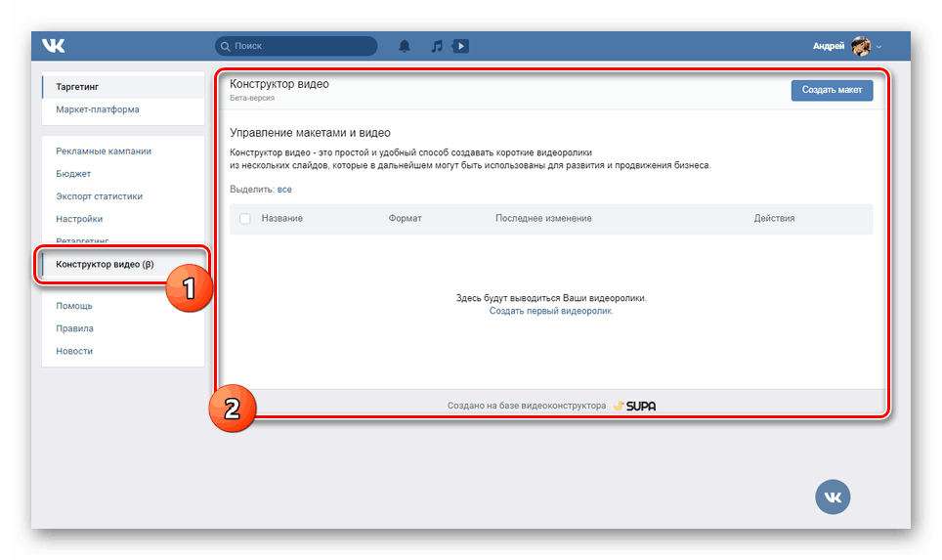The width and height of the screenshot is (942, 560).
Task: Click Создать первый видеоролик link
Action: (x=551, y=311)
